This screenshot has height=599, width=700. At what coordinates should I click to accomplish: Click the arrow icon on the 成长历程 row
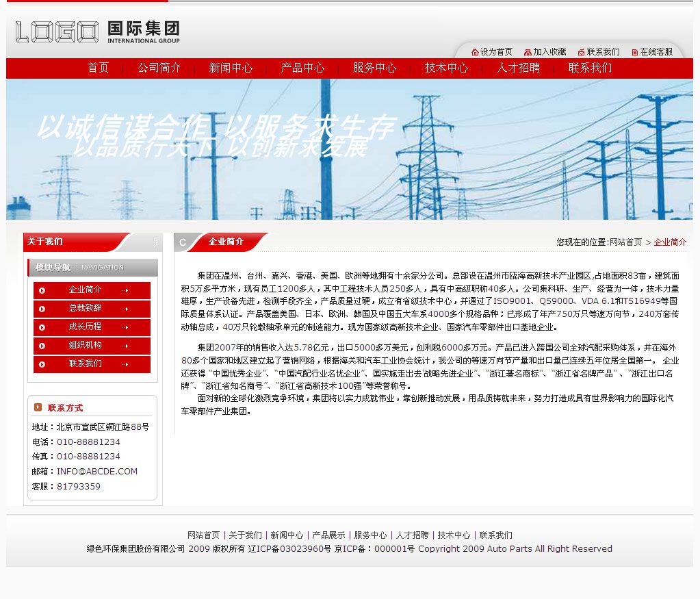(x=125, y=327)
